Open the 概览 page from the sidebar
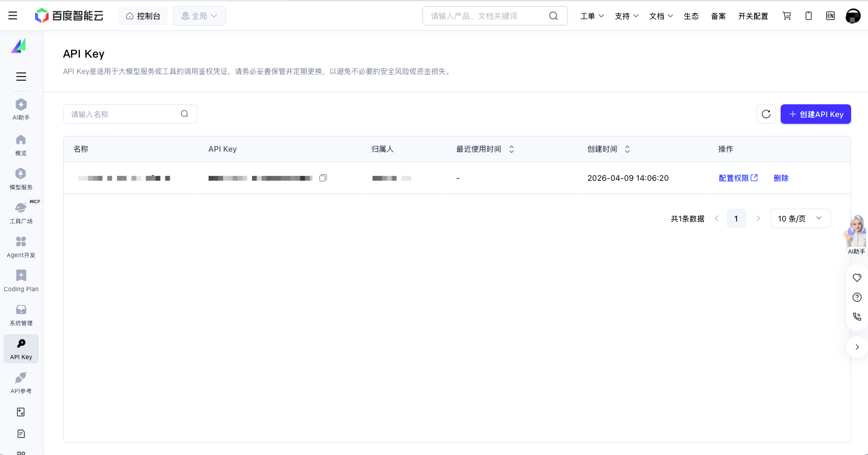 coord(21,144)
